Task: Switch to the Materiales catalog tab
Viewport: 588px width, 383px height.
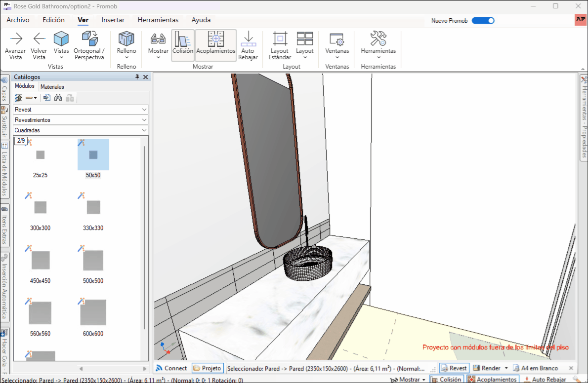Action: click(52, 86)
